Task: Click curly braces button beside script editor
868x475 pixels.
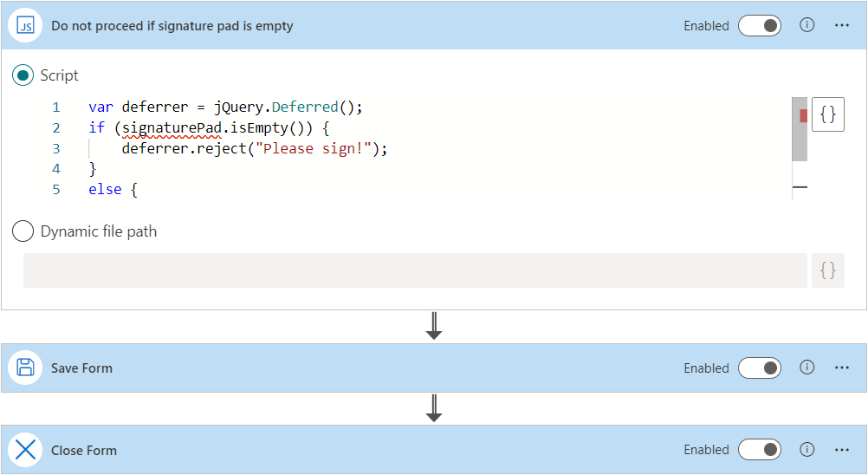Action: click(827, 114)
